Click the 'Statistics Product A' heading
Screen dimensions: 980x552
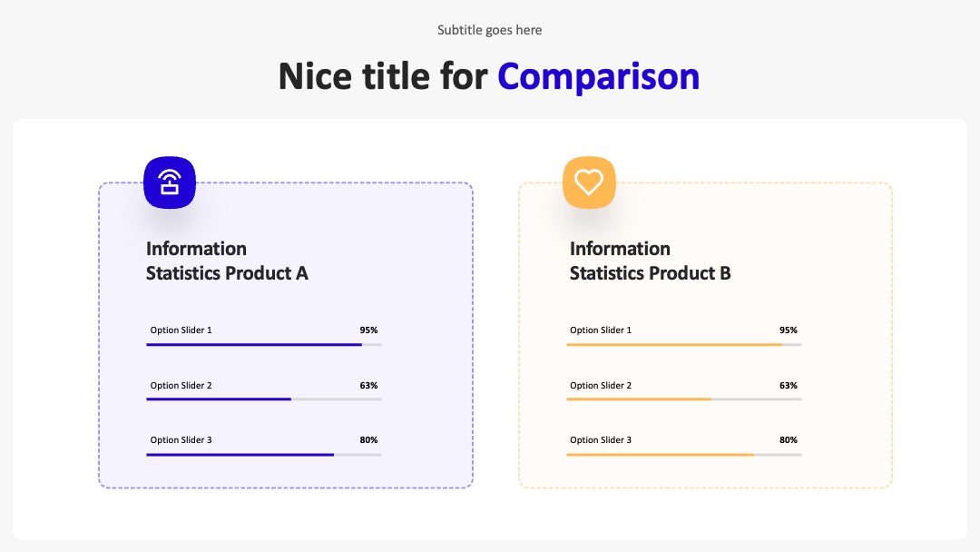pos(227,273)
